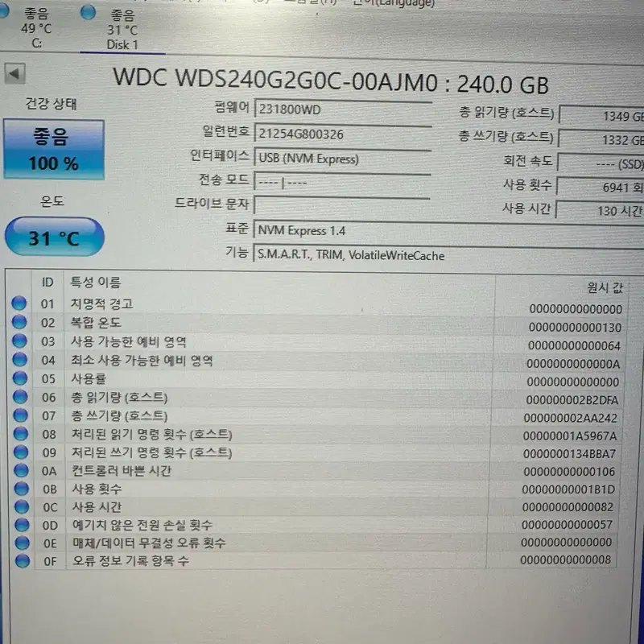This screenshot has width=644, height=644.
Task: Click status orb for 처리된 읽기 명령 횟수
Action: (21, 434)
